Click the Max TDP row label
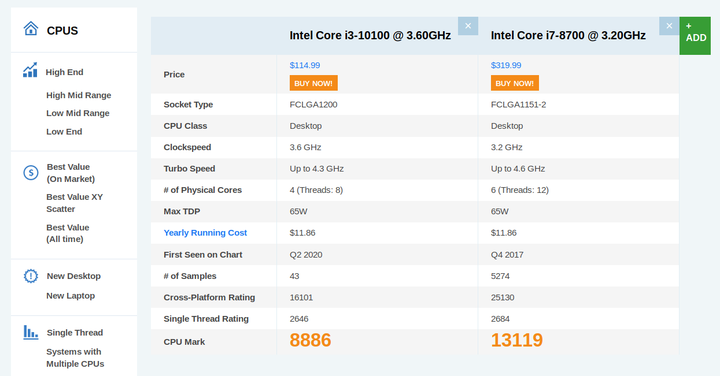Image resolution: width=720 pixels, height=376 pixels. click(182, 211)
